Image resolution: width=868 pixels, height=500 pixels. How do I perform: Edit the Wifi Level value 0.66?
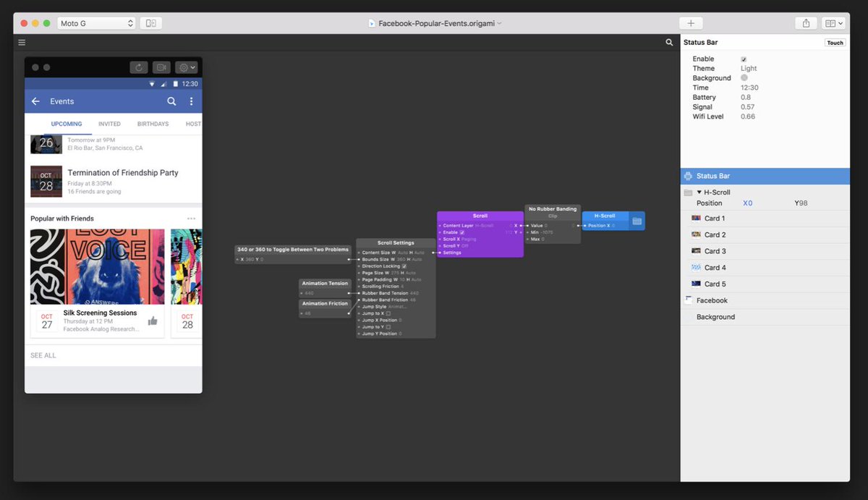[x=748, y=116]
